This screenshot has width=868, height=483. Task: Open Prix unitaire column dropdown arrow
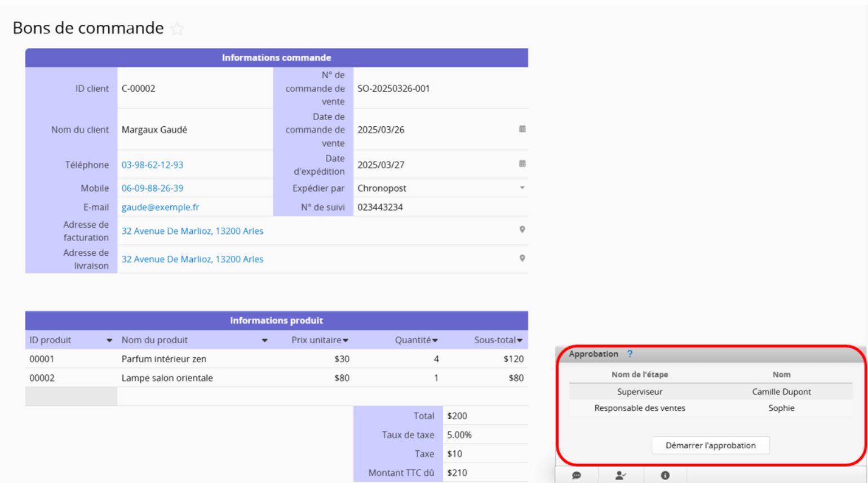pos(346,340)
